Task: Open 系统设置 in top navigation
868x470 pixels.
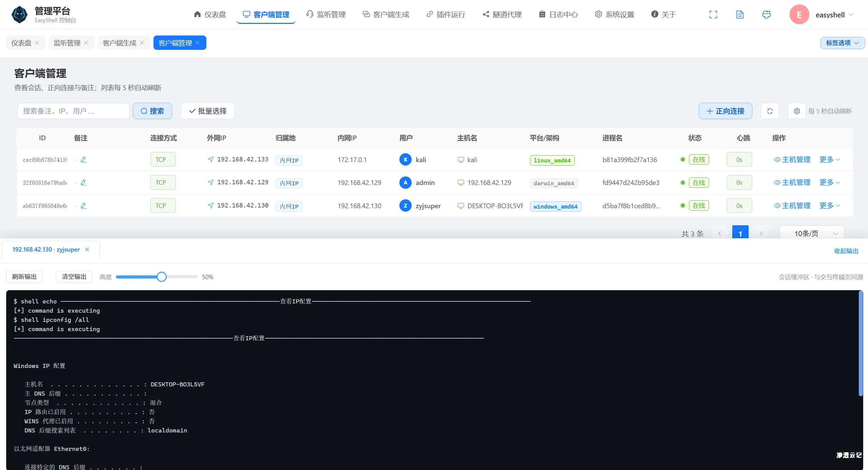Action: tap(615, 14)
